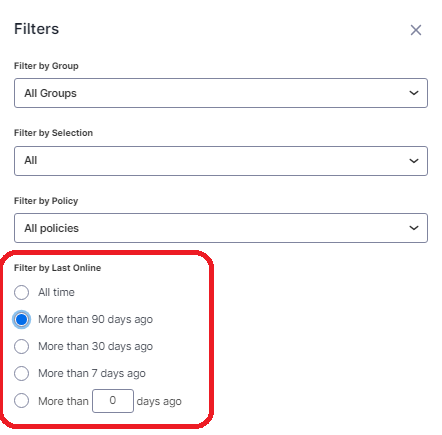Click the Filter by Selection chevron arrow
442x435 pixels.
tap(414, 161)
